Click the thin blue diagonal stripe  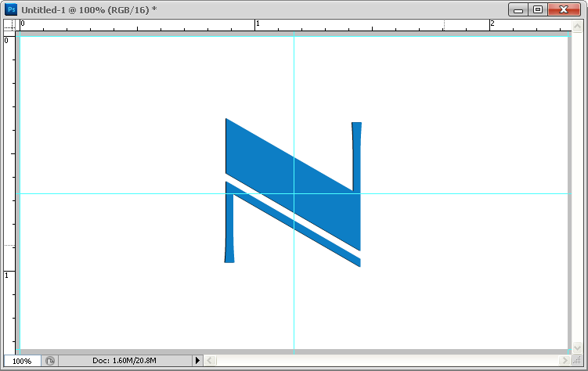pyautogui.click(x=298, y=227)
